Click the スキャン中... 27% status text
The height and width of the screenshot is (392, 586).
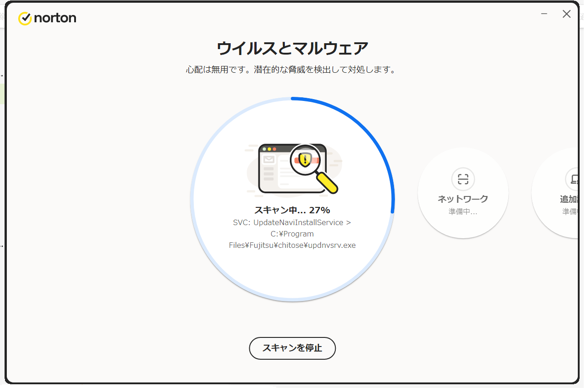(x=292, y=210)
